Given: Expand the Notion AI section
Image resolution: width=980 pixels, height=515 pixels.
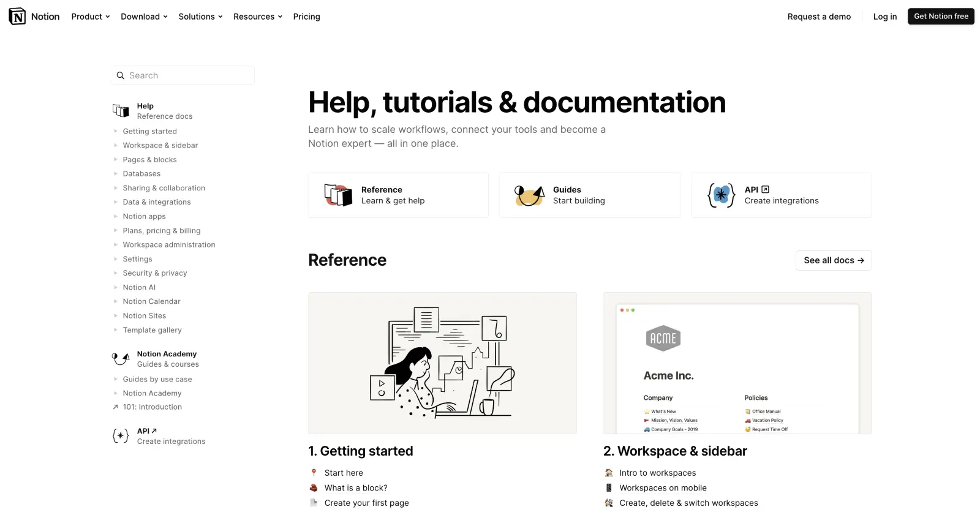Looking at the screenshot, I should point(115,287).
